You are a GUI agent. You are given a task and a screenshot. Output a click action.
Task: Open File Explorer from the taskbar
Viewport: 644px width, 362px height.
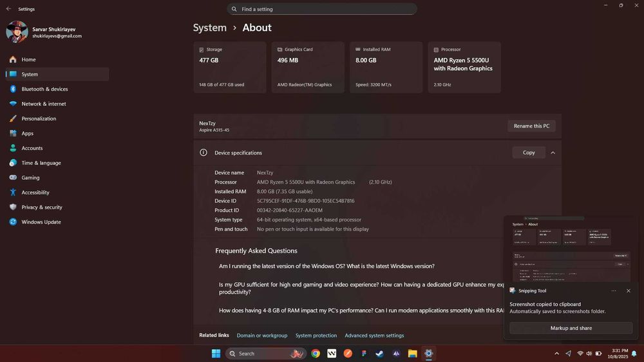point(412,354)
